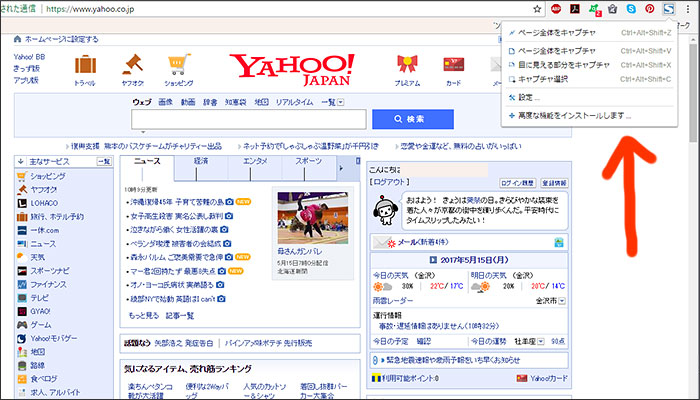The height and width of the screenshot is (400, 700).
Task: Open the Pinterest extension icon
Action: [649, 8]
